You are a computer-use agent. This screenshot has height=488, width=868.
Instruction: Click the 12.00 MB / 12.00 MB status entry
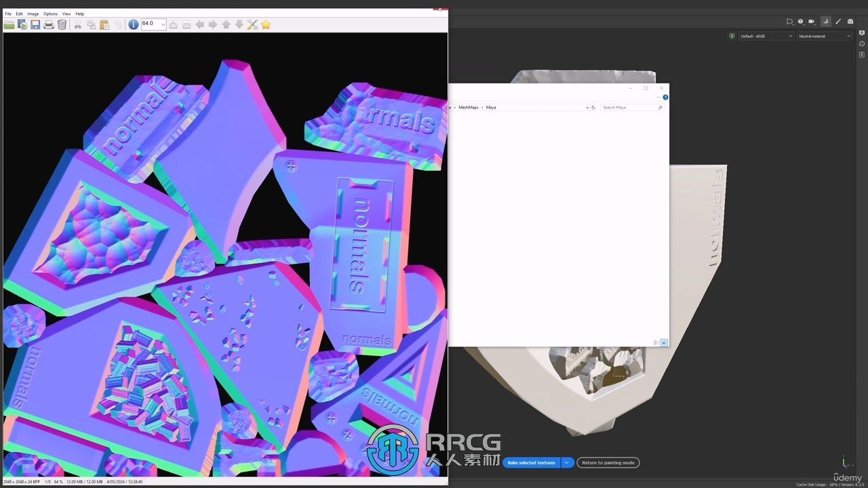pos(85,482)
